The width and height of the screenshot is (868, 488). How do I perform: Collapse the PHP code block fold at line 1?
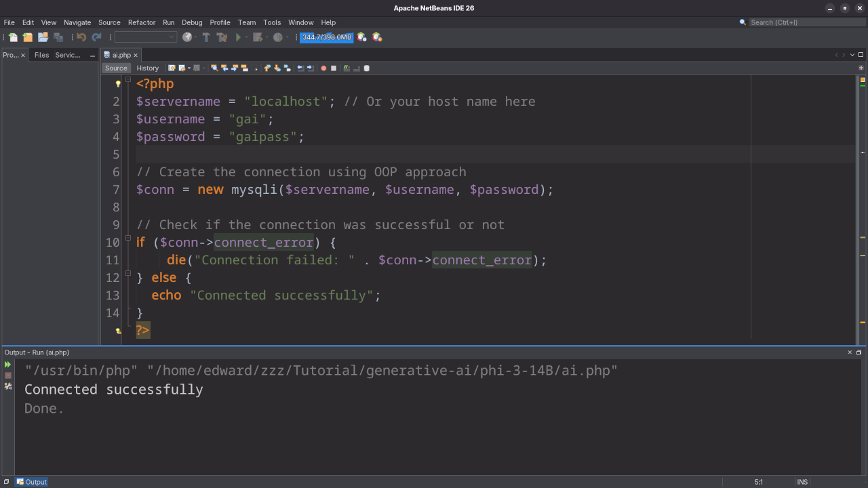click(x=127, y=80)
